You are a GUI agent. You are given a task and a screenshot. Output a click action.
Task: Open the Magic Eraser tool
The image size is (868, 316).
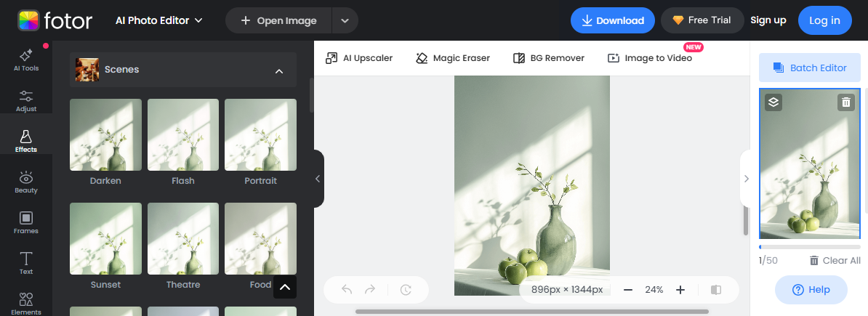pyautogui.click(x=452, y=58)
